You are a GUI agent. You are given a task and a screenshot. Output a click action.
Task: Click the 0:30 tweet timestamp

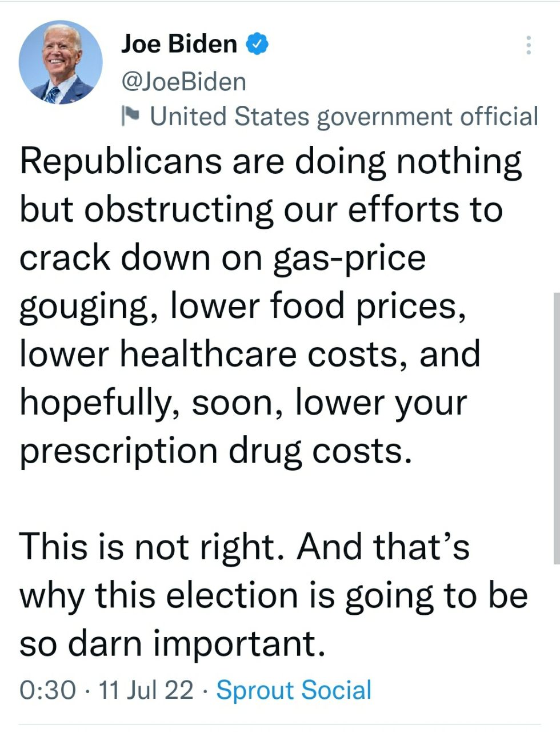click(x=47, y=690)
